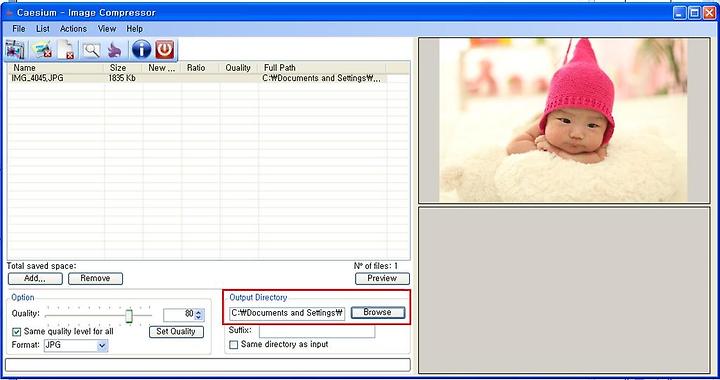Open the File menu
The image size is (720, 380).
[19, 28]
